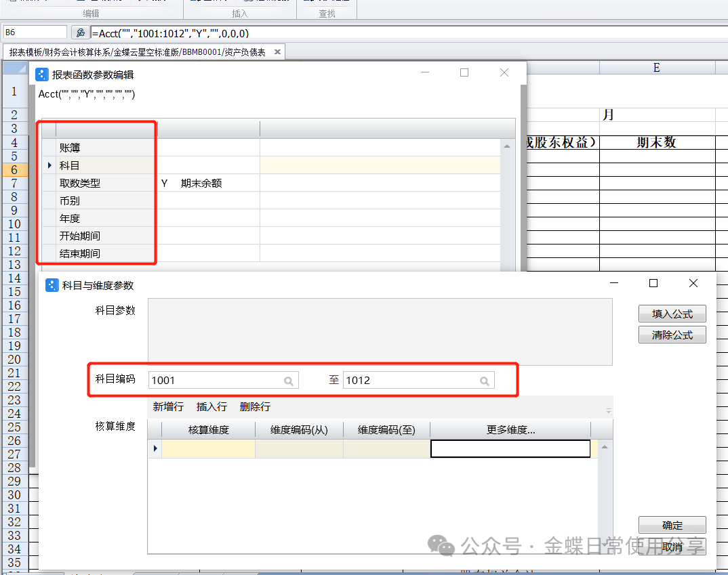
Task: Select the 科目 parameter row
Action: click(x=70, y=165)
